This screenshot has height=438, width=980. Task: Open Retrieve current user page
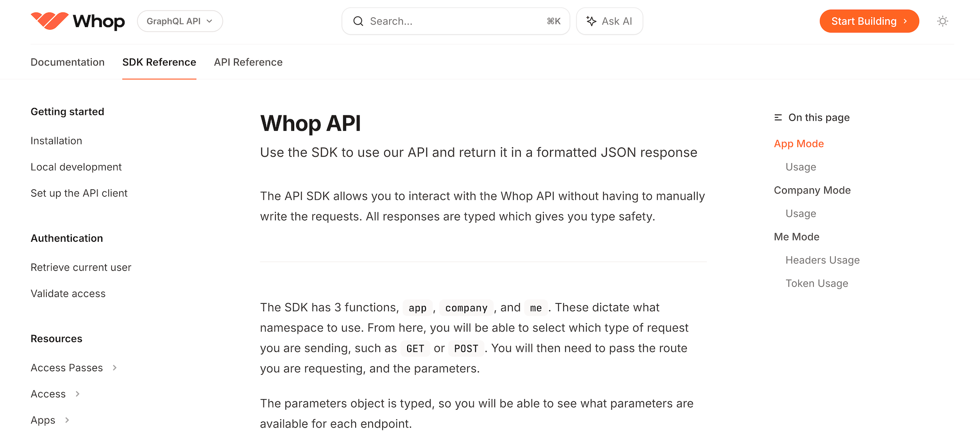[x=81, y=267]
